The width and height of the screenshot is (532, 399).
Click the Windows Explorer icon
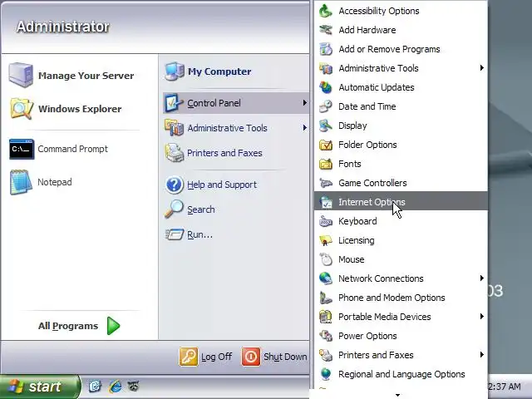[x=22, y=109]
